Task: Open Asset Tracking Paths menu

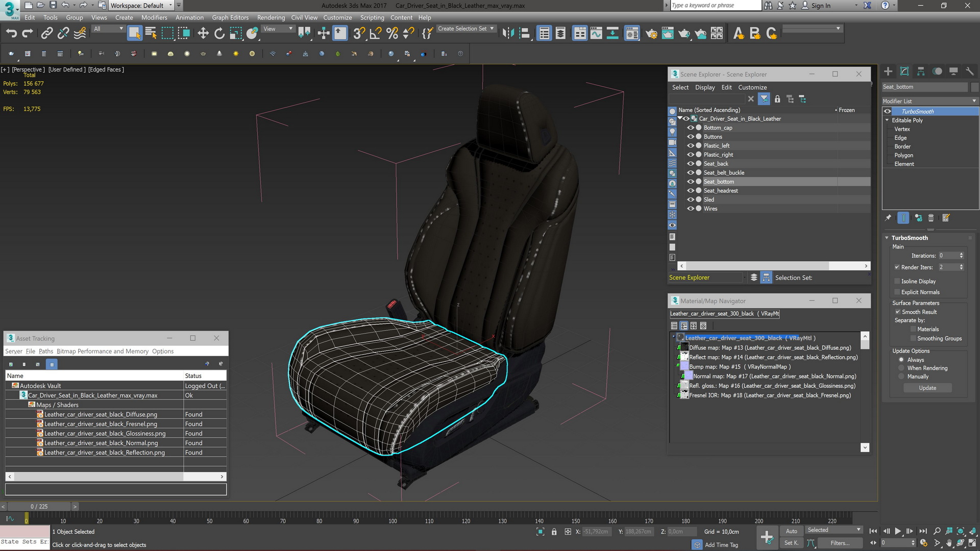Action: point(45,352)
